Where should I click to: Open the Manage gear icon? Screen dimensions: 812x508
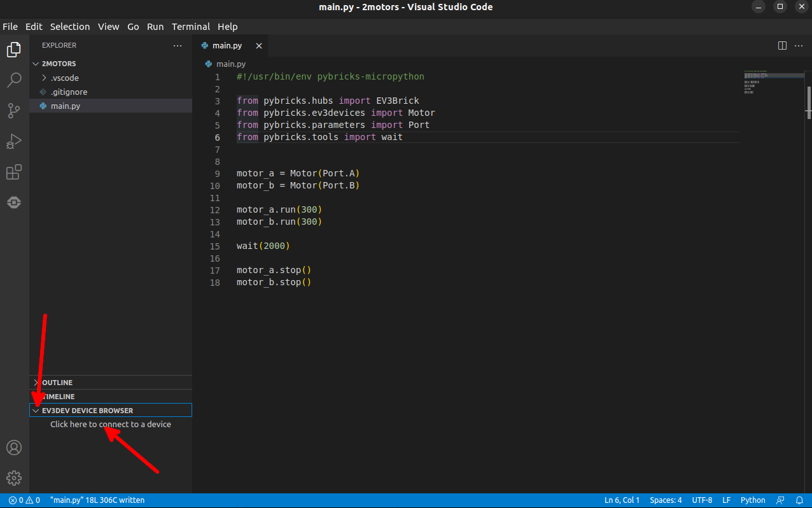pyautogui.click(x=14, y=477)
